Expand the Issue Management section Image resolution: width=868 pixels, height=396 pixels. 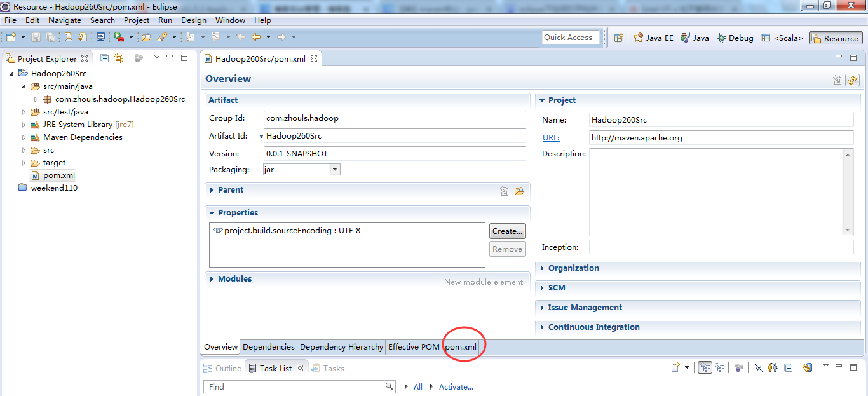click(541, 308)
